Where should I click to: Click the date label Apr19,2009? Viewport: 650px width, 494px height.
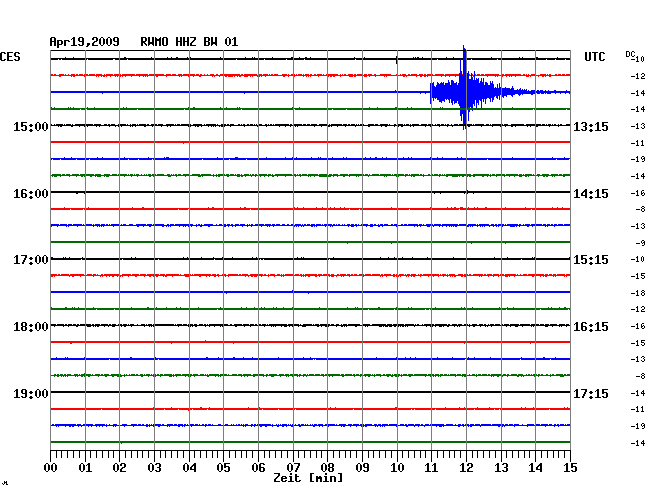[85, 42]
